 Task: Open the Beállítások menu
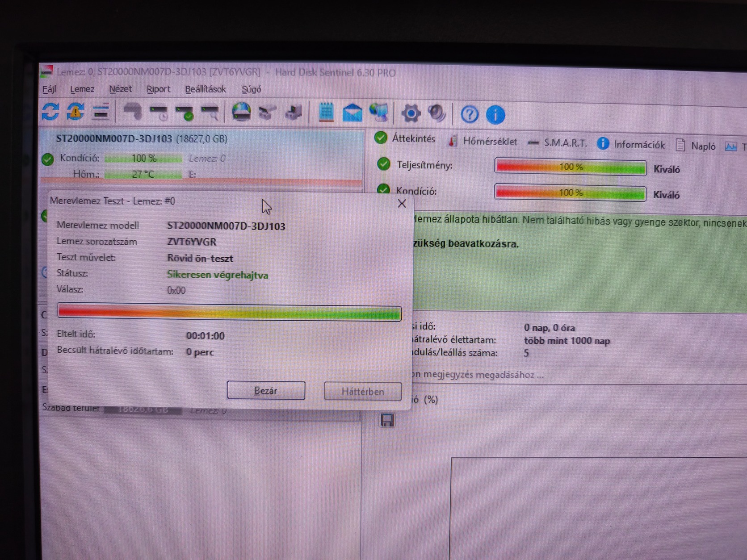click(206, 89)
